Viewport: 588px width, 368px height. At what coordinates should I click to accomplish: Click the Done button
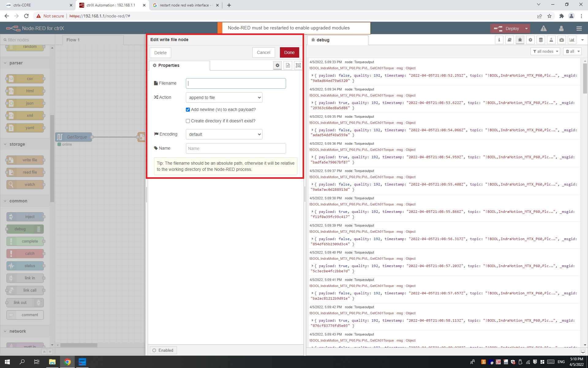289,52
